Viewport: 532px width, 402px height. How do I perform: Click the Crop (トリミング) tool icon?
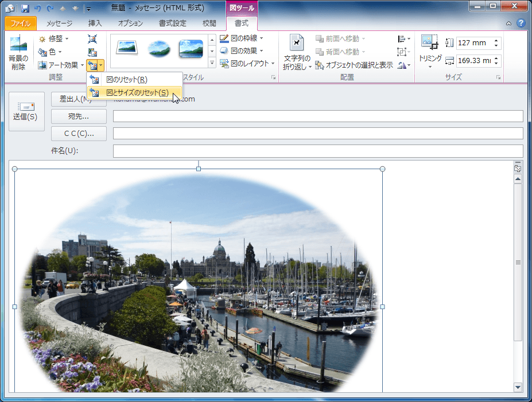tap(430, 42)
